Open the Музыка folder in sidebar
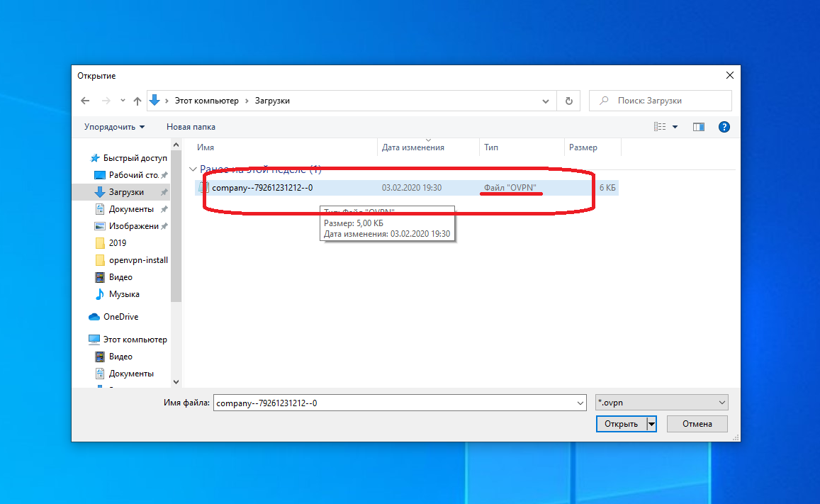Viewport: 820px width, 504px height. point(123,294)
